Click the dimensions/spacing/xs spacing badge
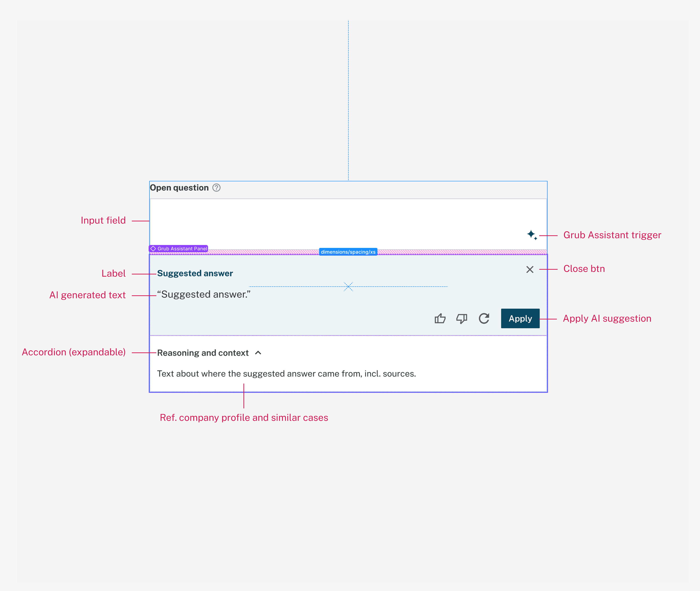700x591 pixels. click(x=348, y=252)
